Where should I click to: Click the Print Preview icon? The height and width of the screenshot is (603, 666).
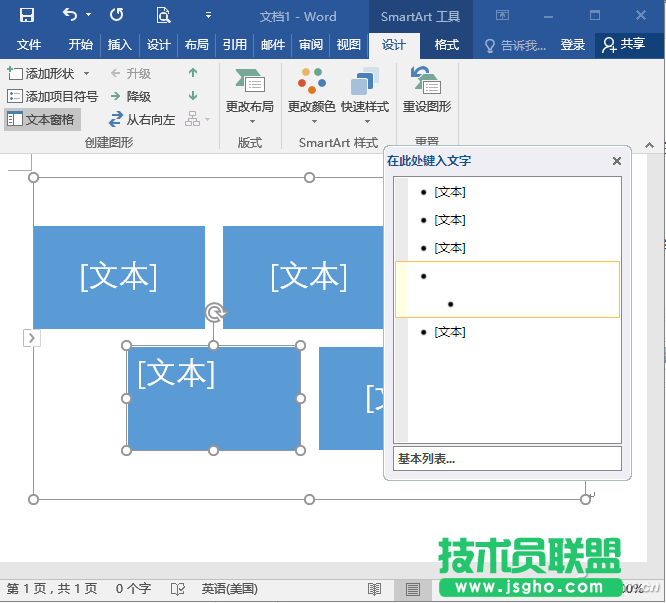(163, 15)
